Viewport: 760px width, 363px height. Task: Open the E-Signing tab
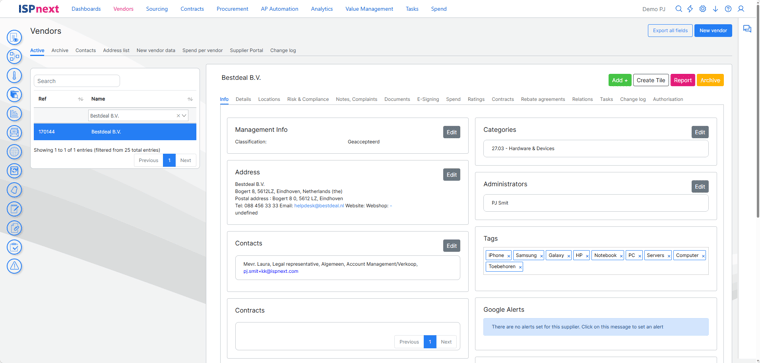pos(428,99)
